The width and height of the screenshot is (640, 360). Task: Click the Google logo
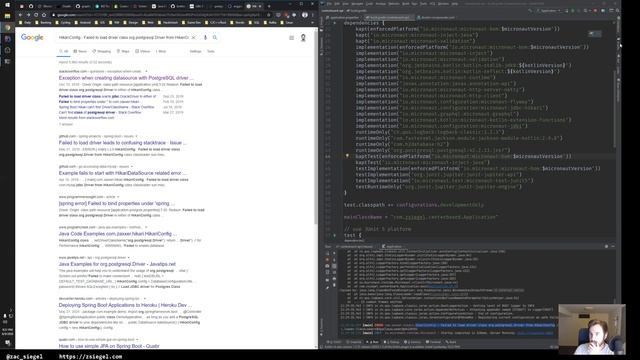32,38
